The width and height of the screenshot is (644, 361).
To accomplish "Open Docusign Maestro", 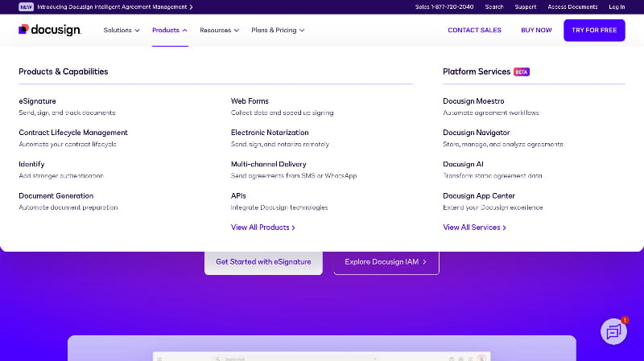I will coord(473,101).
